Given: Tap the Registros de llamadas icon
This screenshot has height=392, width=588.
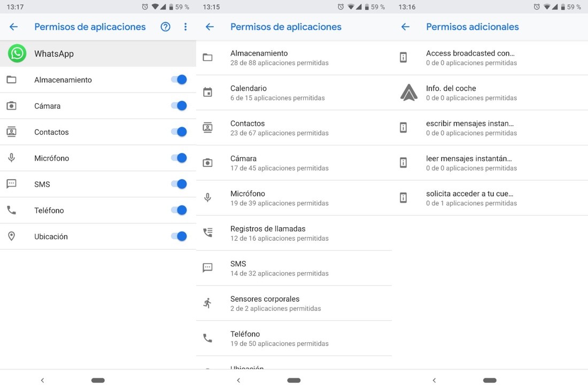Looking at the screenshot, I should [207, 233].
